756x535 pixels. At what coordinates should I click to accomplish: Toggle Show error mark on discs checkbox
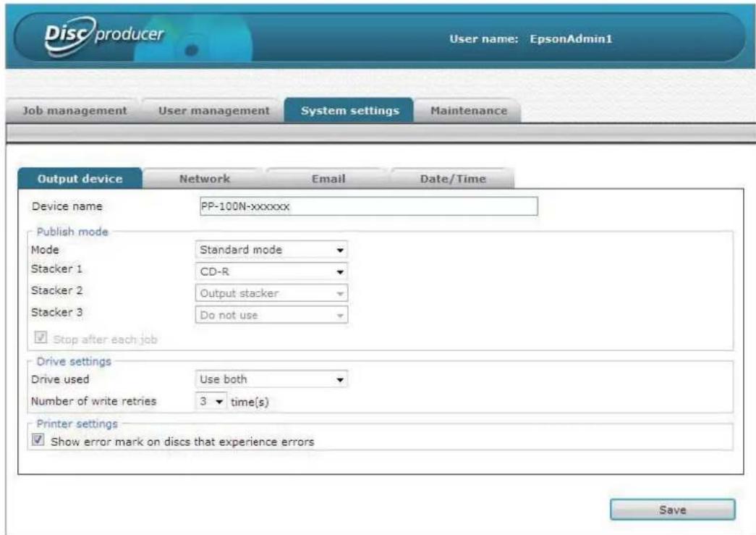38,439
